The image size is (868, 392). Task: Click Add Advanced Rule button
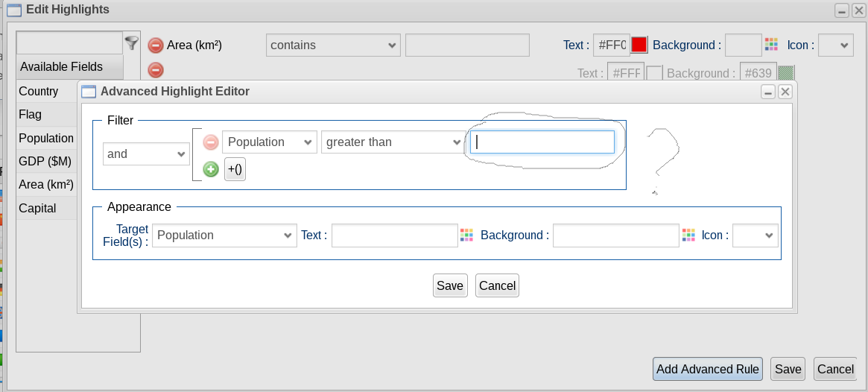click(708, 369)
